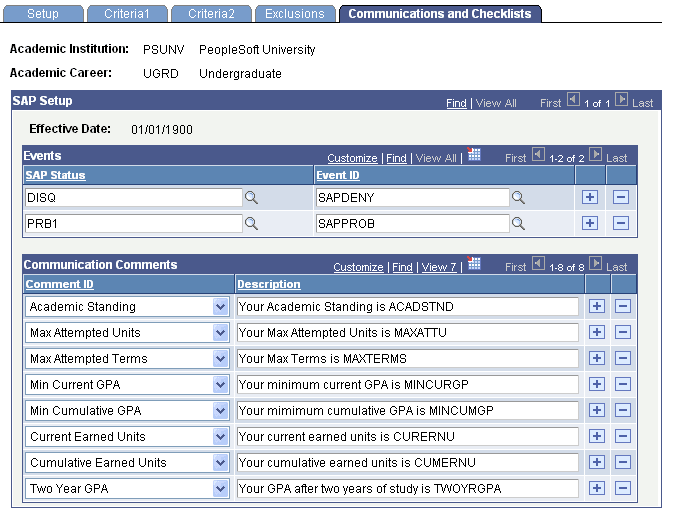Image resolution: width=673 pixels, height=515 pixels.
Task: Show next row in SAP Setup header
Action: (x=621, y=100)
